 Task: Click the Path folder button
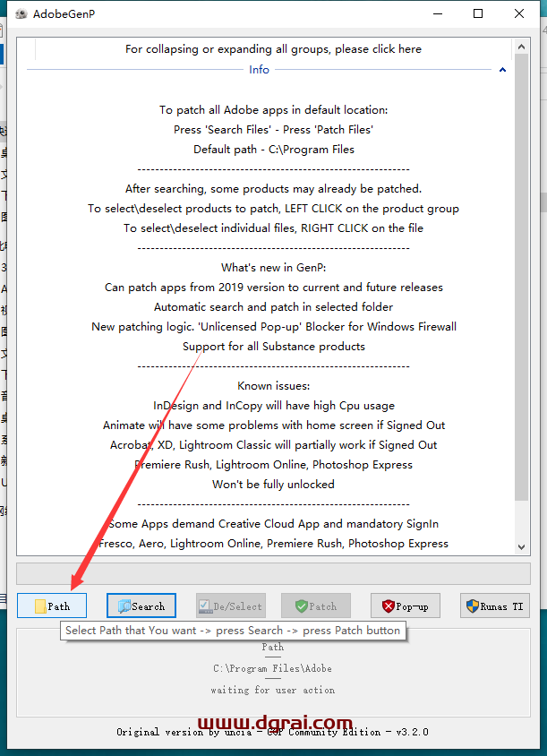[52, 606]
